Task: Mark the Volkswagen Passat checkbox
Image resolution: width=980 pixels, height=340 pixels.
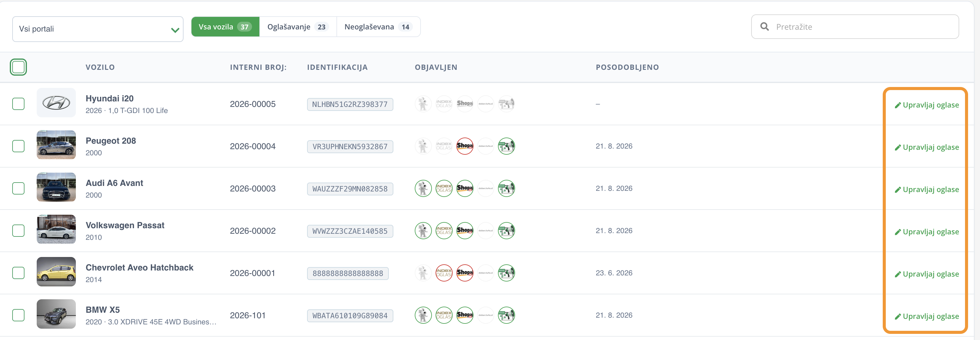Action: tap(18, 231)
